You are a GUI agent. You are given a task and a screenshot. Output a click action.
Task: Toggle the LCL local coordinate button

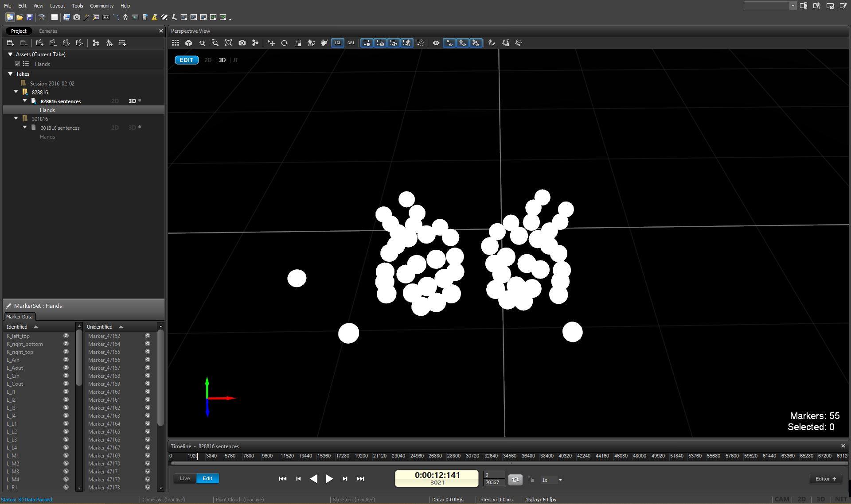[x=338, y=43]
